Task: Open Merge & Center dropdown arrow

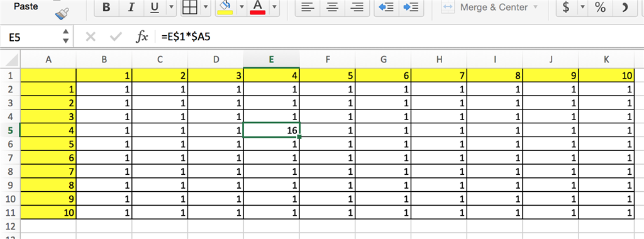Action: coord(535,8)
